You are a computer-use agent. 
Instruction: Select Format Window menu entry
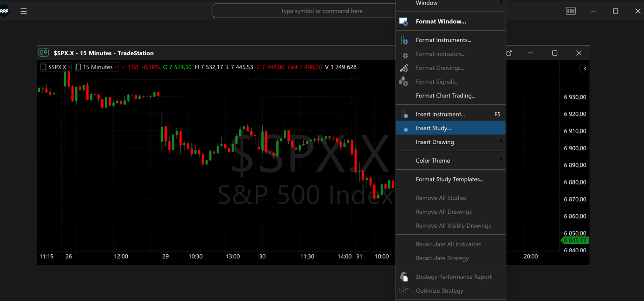[x=450, y=21]
